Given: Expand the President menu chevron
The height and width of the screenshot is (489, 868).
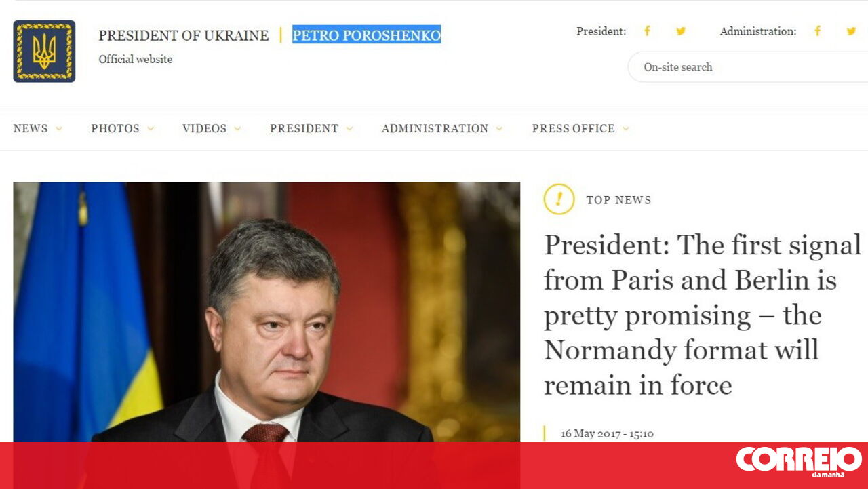Looking at the screenshot, I should 349,129.
